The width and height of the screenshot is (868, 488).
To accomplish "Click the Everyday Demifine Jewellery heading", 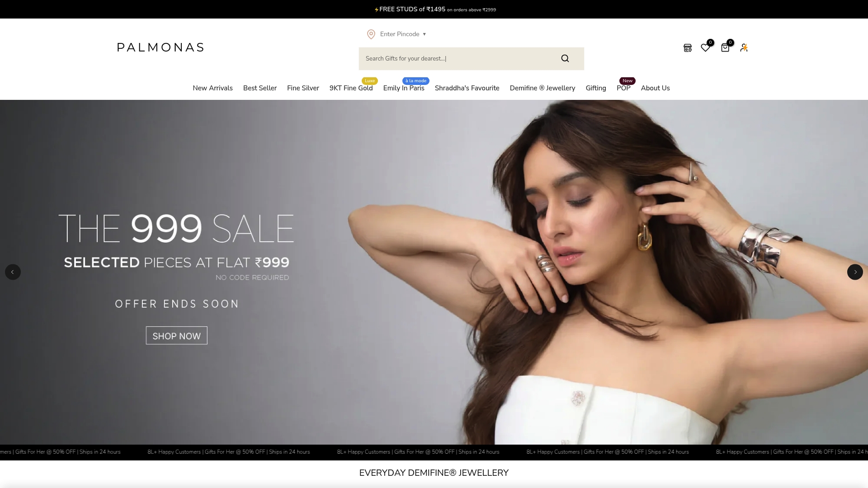I will coord(434,473).
